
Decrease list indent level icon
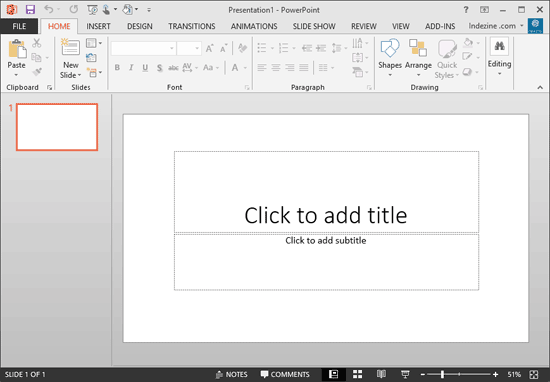click(x=307, y=48)
